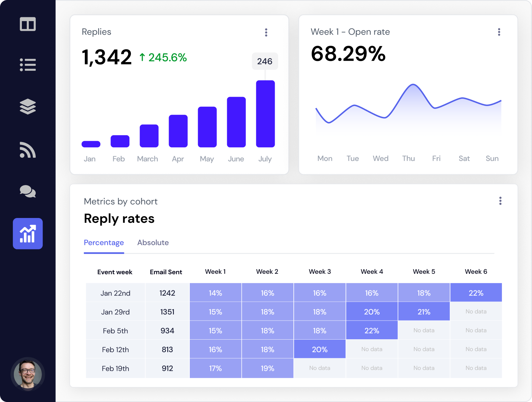This screenshot has width=532, height=402.
Task: Select the Jan 22nd Week 6 cell showing 22%
Action: (476, 292)
